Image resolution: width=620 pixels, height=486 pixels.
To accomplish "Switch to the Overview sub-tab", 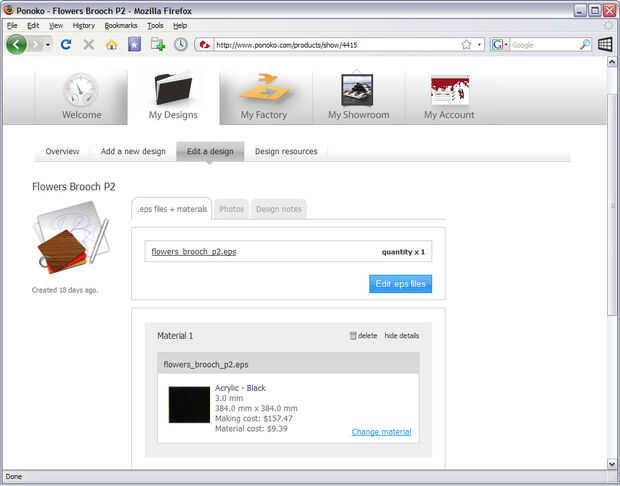I will click(62, 151).
